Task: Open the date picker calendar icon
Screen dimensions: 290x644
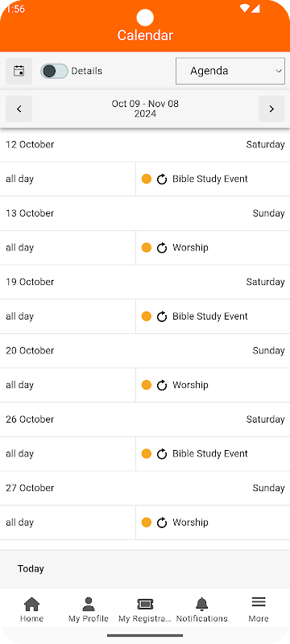Action: click(19, 71)
